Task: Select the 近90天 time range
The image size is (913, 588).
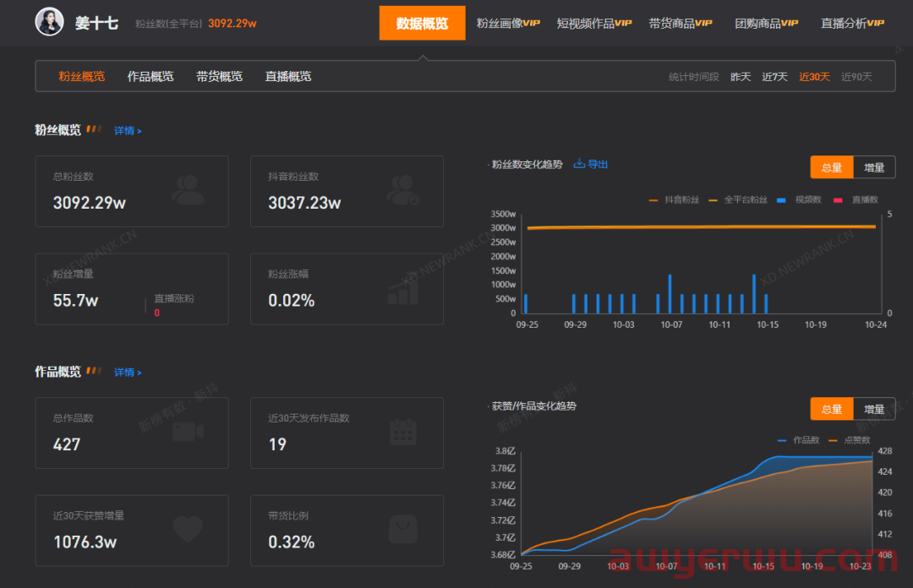Action: click(x=856, y=77)
